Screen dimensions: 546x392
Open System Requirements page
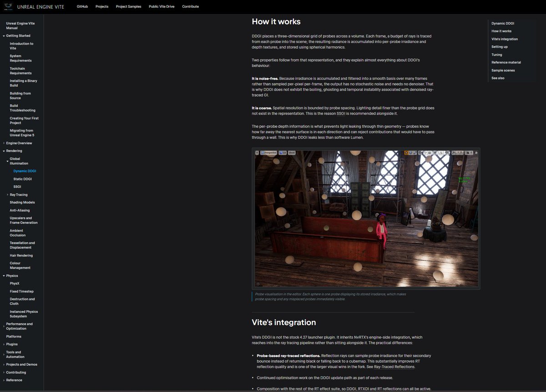pyautogui.click(x=21, y=58)
